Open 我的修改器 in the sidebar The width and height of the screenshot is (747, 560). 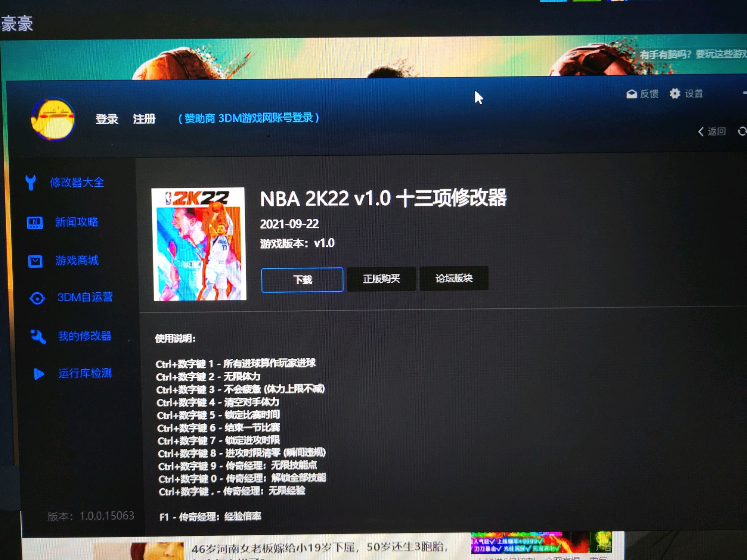[x=85, y=336]
